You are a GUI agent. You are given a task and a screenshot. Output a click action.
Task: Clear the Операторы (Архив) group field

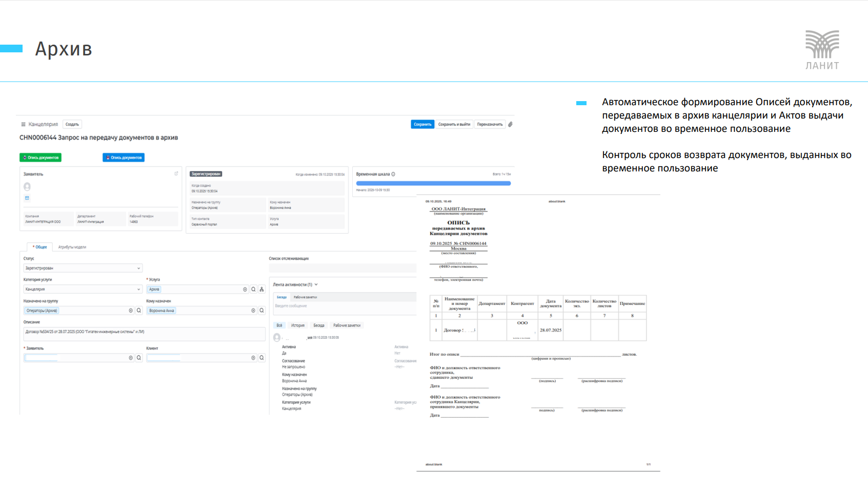click(131, 310)
